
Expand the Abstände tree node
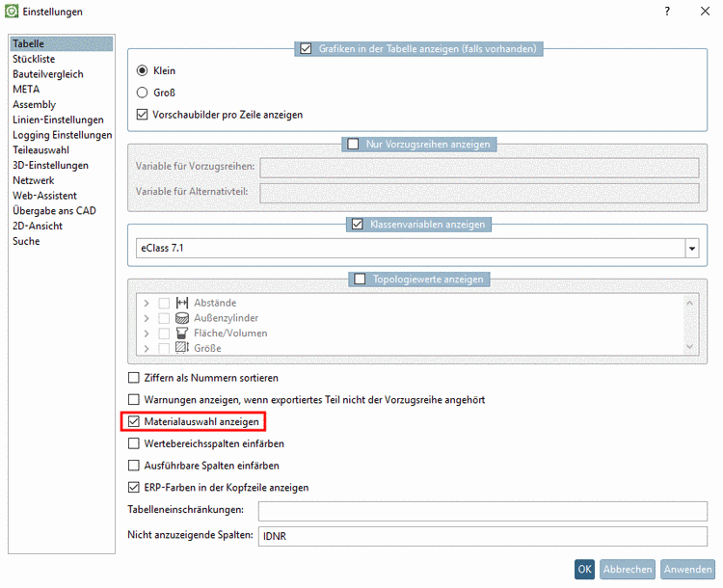(x=147, y=303)
